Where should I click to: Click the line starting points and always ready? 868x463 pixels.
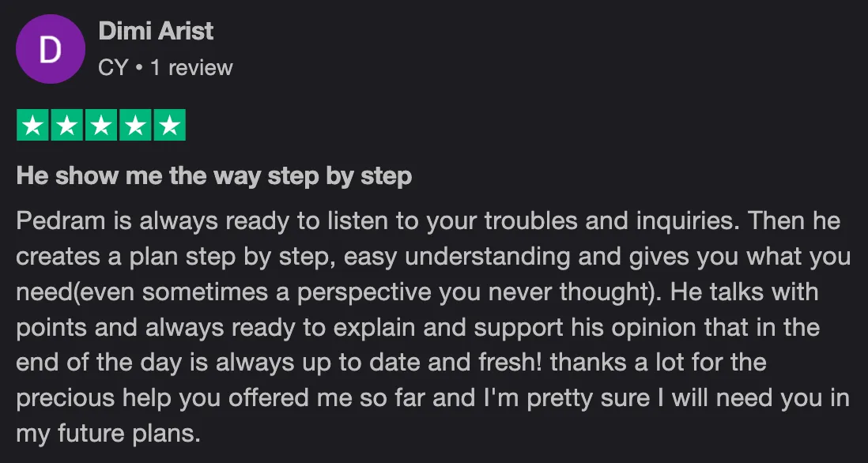[418, 328]
